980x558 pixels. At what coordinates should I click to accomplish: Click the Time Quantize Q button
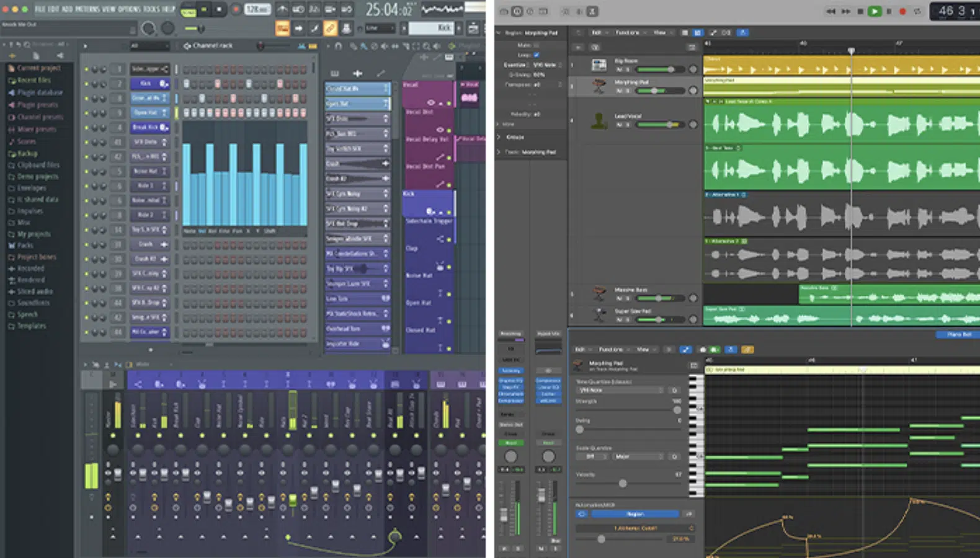pyautogui.click(x=674, y=391)
